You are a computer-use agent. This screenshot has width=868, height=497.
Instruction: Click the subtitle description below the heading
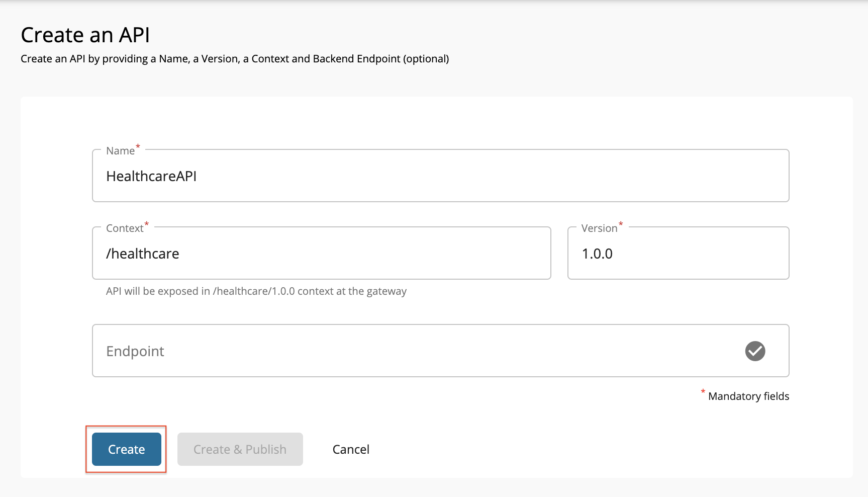click(235, 59)
